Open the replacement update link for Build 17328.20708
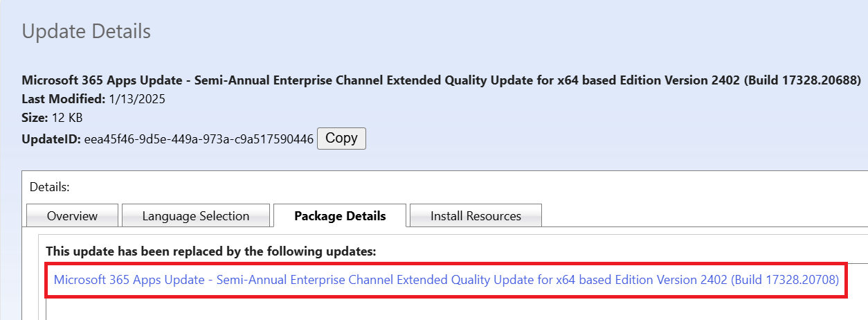The width and height of the screenshot is (868, 320). pos(446,281)
